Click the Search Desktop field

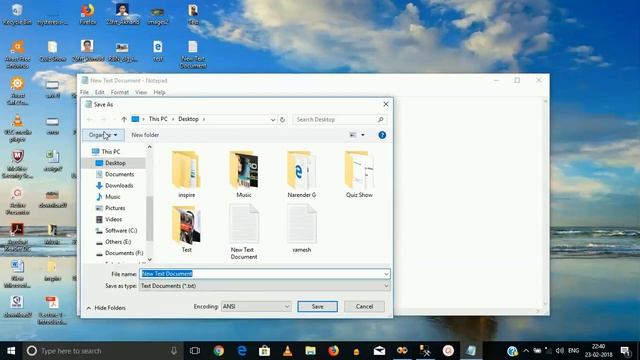[x=339, y=119]
